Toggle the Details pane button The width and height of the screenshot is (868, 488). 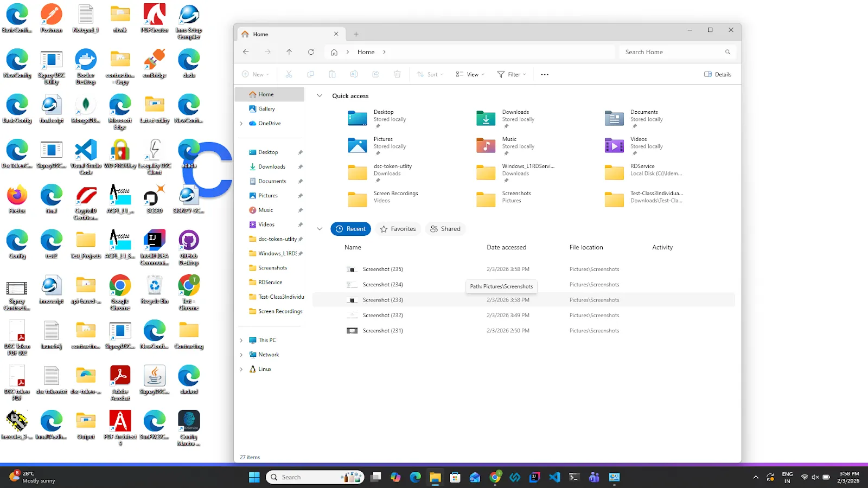[x=718, y=74]
